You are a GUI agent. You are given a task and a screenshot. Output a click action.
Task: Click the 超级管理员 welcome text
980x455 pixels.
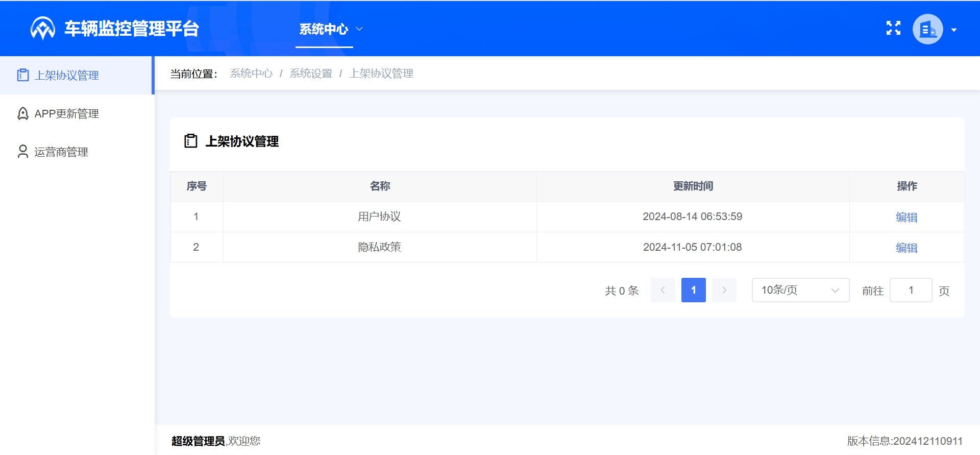[x=199, y=441]
